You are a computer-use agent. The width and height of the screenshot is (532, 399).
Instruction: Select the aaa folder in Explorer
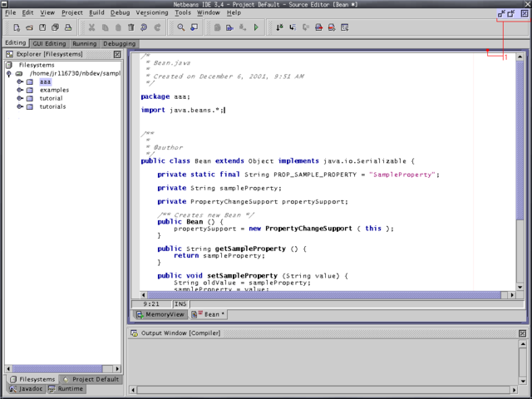click(x=45, y=81)
